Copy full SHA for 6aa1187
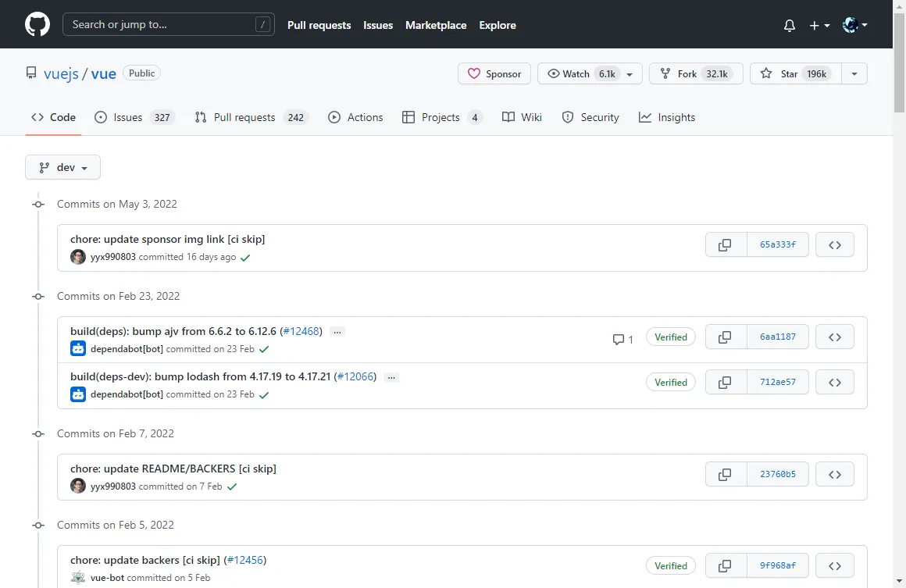 [x=726, y=337]
